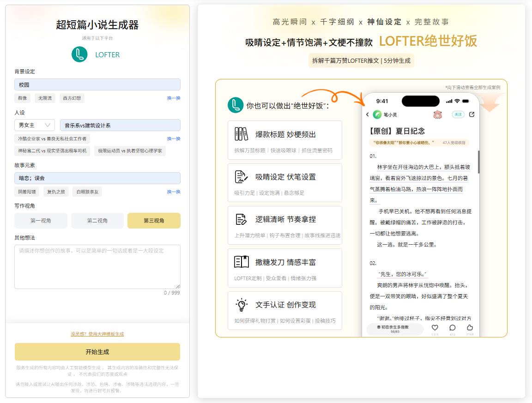This screenshot has width=532, height=403.
Task: Select 第三视角 writing perspective
Action: coord(154,221)
